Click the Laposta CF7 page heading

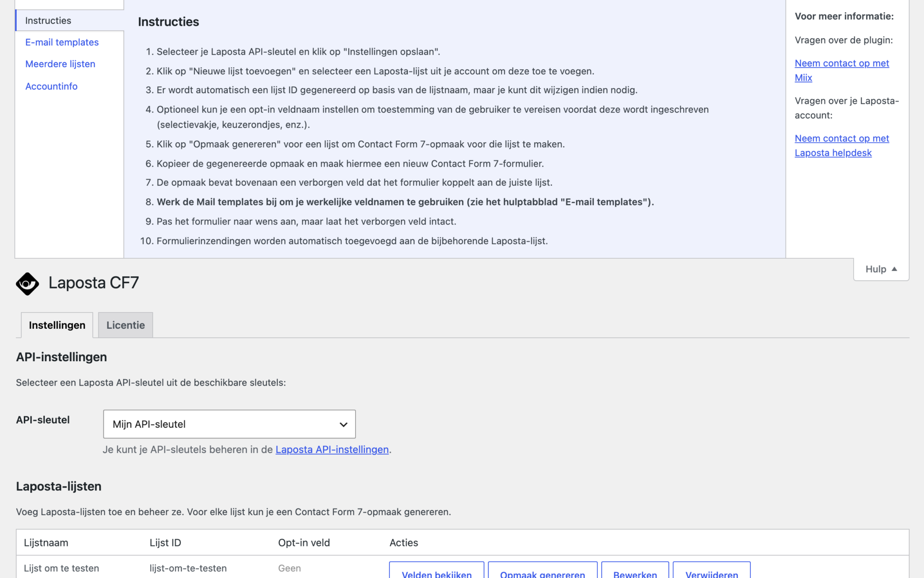click(93, 283)
